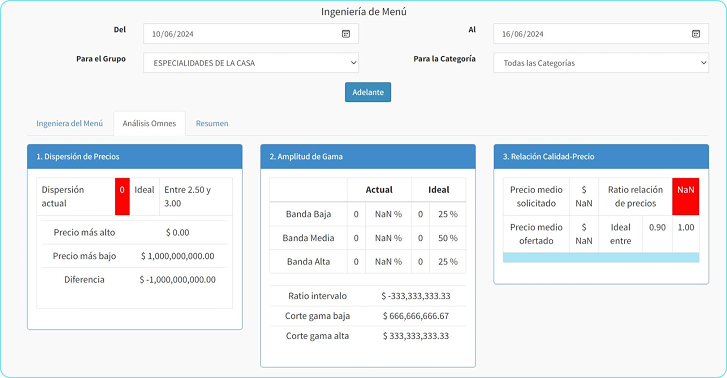Click the 'Corte gama baja' label
Screen dimensions: 727x378
click(x=318, y=316)
